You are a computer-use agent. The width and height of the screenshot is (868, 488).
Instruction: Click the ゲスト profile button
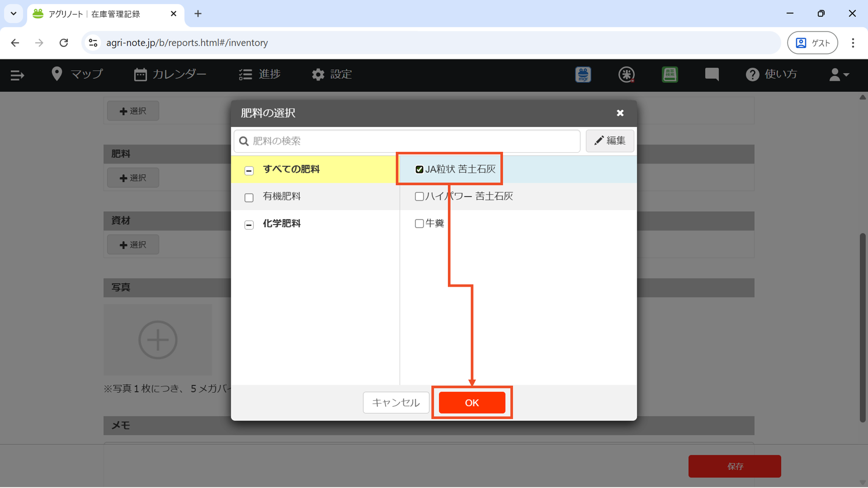pos(812,43)
